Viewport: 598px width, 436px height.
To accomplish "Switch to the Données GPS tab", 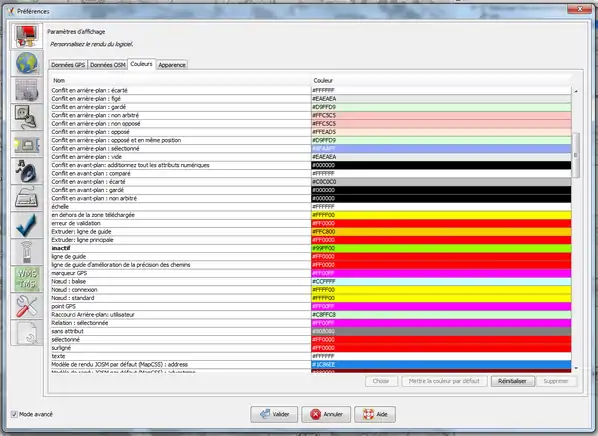I will click(68, 65).
